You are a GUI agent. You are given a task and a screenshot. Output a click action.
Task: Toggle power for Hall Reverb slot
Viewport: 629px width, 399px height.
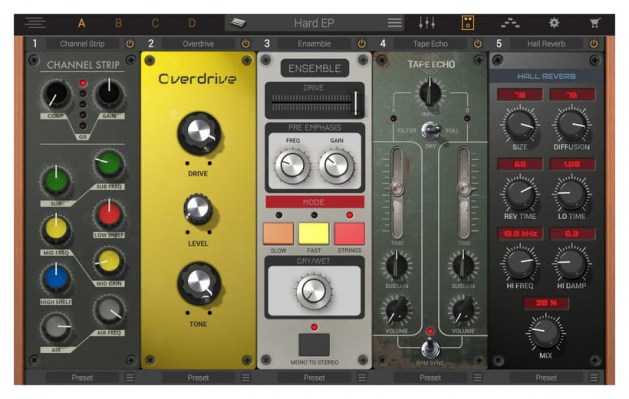(593, 43)
